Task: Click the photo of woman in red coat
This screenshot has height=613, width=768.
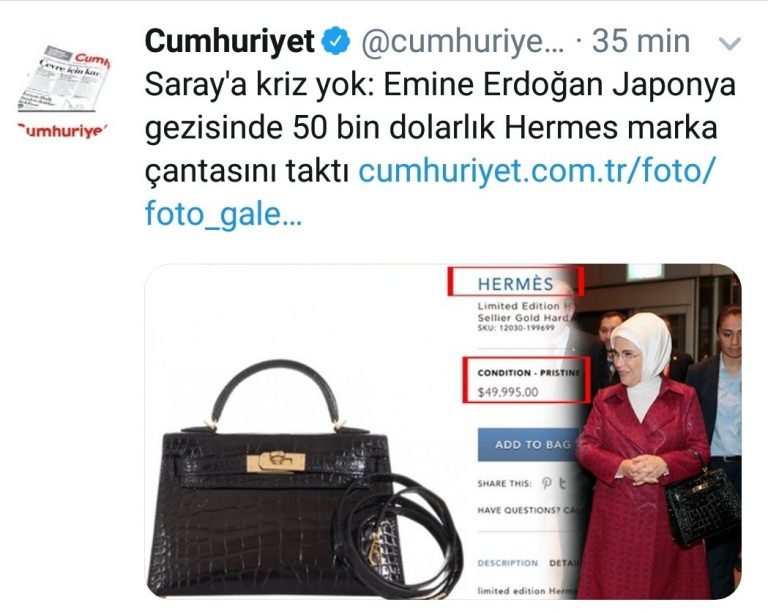Action: coord(661,431)
